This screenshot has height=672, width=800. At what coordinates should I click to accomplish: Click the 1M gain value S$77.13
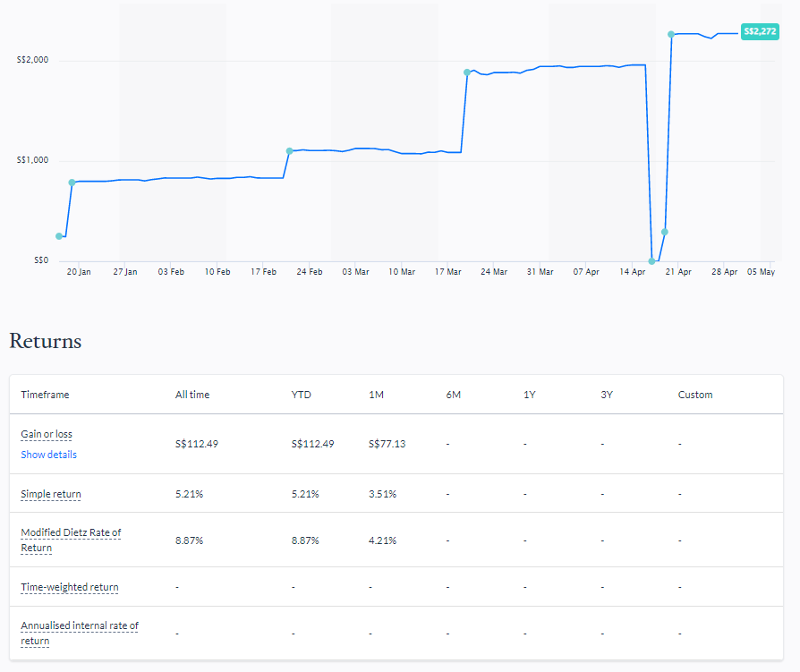(387, 444)
